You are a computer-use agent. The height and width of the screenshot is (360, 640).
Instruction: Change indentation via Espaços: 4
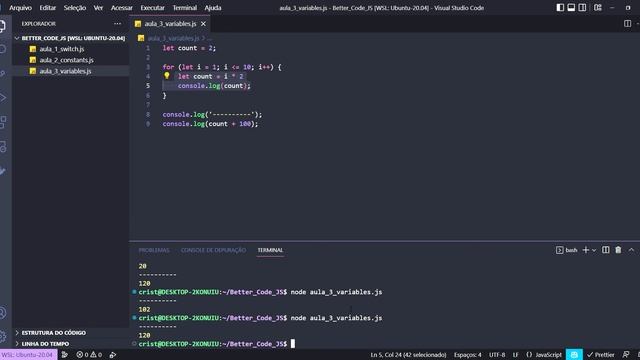(468, 355)
